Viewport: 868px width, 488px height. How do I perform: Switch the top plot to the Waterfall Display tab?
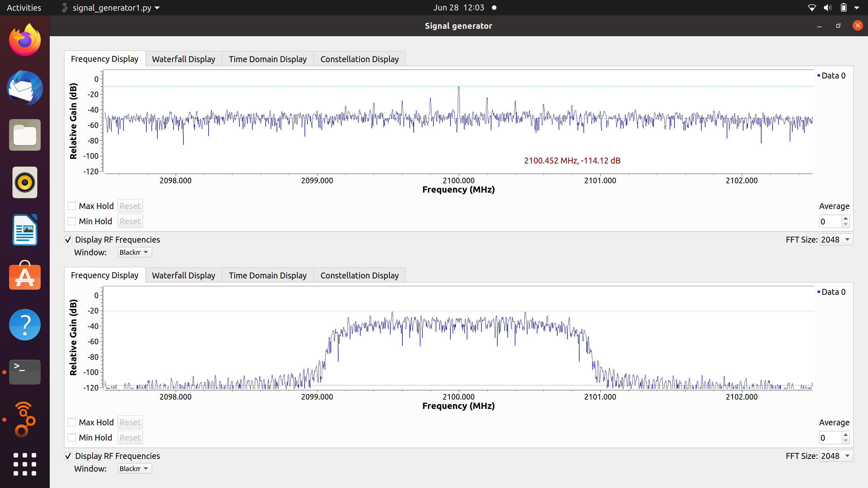[183, 59]
